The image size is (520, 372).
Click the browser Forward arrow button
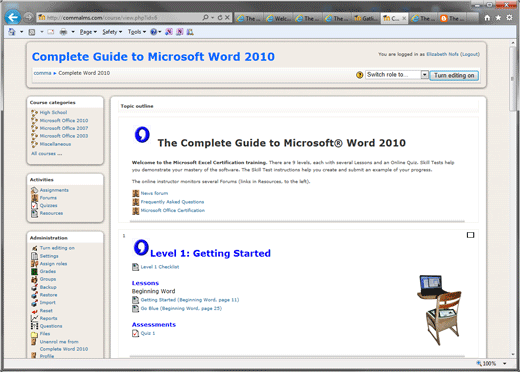pos(29,17)
